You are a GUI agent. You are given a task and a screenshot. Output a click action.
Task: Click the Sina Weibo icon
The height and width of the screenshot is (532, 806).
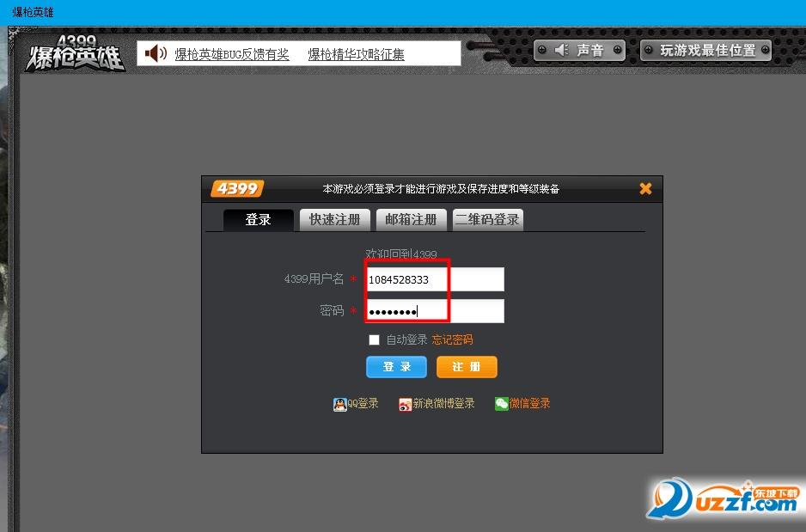click(405, 405)
